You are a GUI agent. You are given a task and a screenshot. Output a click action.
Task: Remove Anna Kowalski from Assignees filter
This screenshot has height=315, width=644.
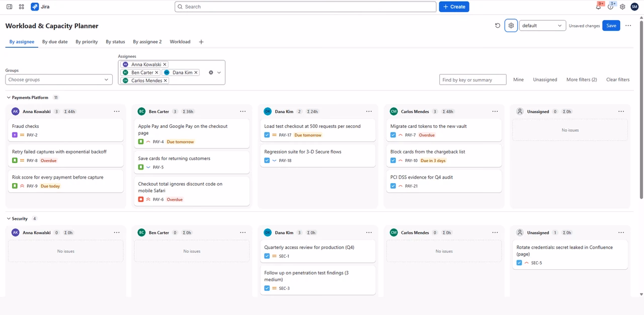click(x=165, y=64)
